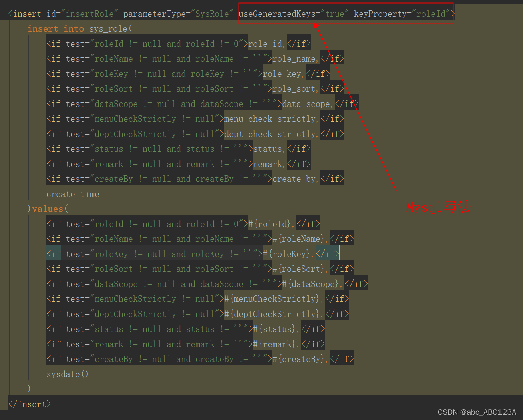Click the create_by, column text
The width and height of the screenshot is (523, 420).
pyautogui.click(x=296, y=179)
